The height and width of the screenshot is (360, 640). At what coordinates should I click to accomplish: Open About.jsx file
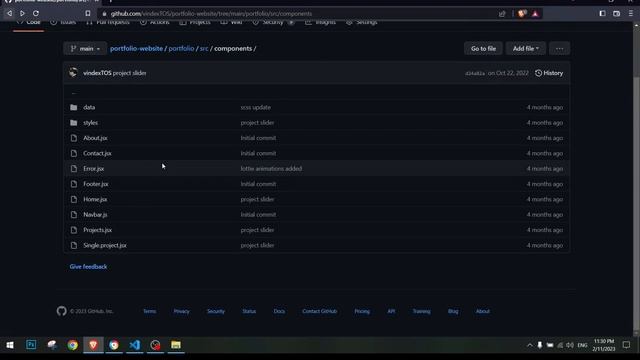click(x=95, y=138)
